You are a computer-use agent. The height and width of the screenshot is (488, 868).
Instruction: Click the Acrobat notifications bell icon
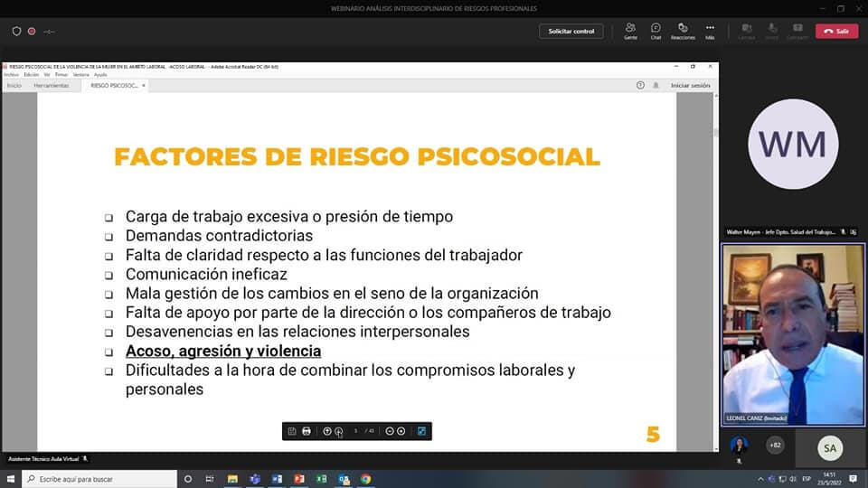pyautogui.click(x=656, y=85)
